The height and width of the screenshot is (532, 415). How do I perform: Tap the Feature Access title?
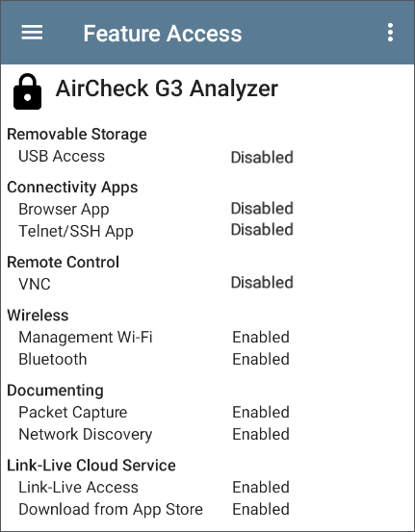pyautogui.click(x=163, y=34)
